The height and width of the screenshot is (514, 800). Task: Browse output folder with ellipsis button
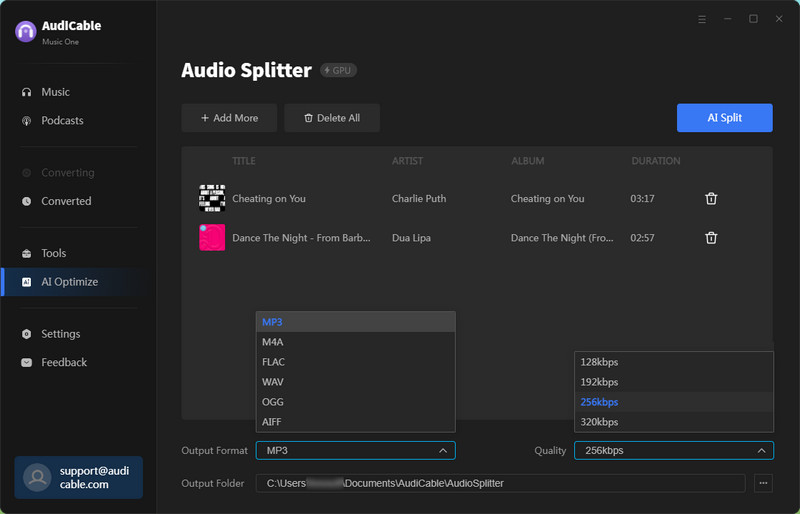click(x=763, y=483)
